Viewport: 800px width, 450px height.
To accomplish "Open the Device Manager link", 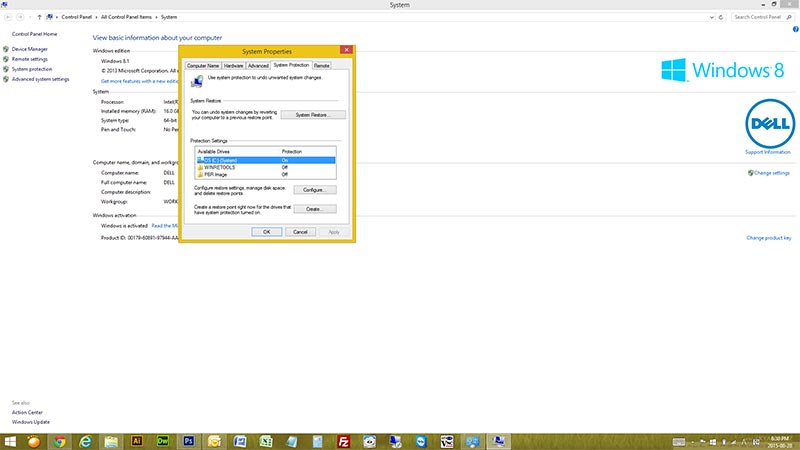I will click(30, 49).
